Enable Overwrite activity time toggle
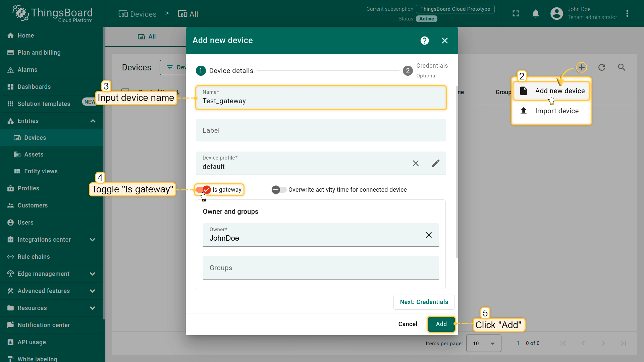The image size is (644, 362). click(x=279, y=190)
